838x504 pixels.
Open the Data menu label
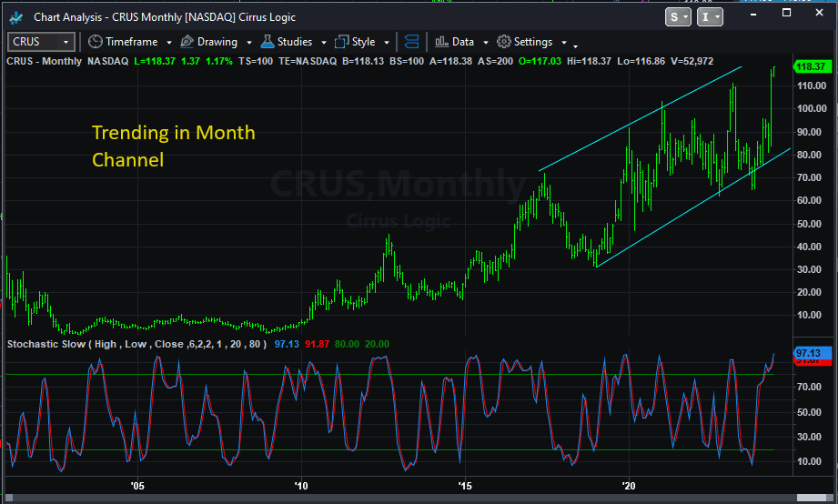coord(463,42)
